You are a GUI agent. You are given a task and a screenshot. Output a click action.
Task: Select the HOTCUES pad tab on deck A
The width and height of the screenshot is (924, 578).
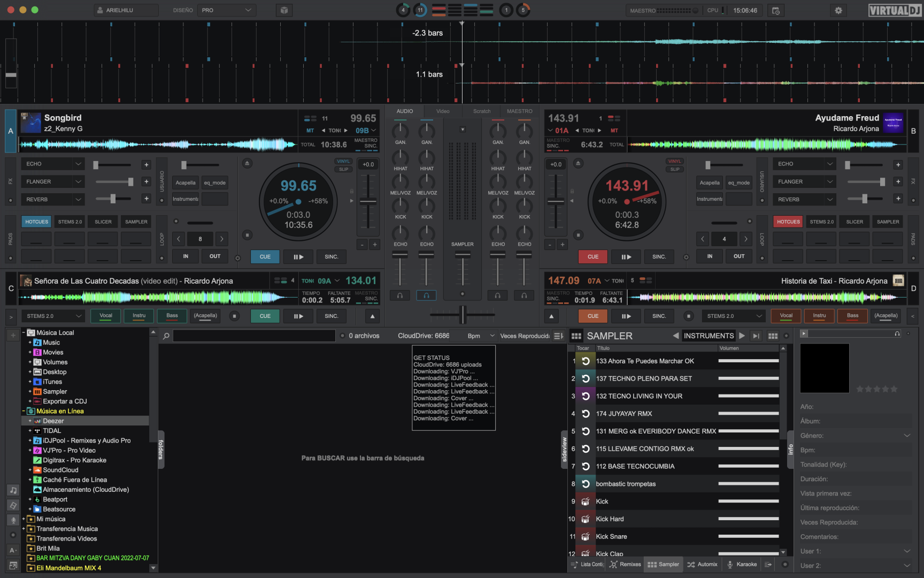tap(37, 222)
